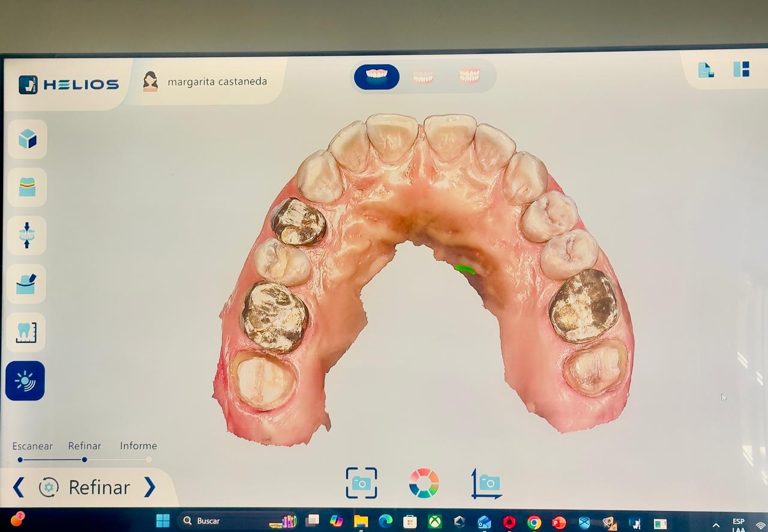Image resolution: width=768 pixels, height=532 pixels.
Task: Click the green marker on the scan
Action: [465, 269]
